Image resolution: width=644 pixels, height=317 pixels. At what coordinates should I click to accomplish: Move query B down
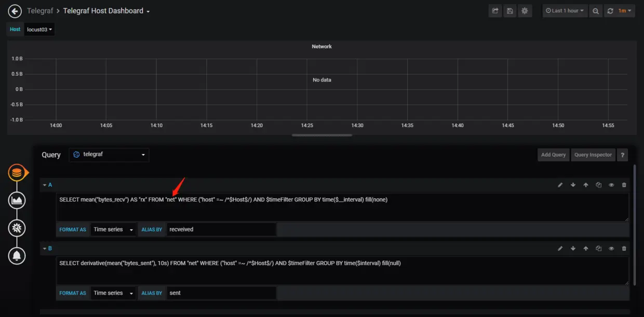click(x=573, y=249)
